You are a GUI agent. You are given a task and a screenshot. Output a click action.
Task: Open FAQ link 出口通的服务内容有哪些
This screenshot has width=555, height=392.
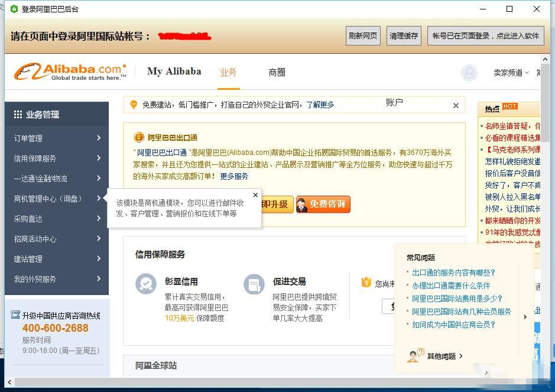(453, 273)
